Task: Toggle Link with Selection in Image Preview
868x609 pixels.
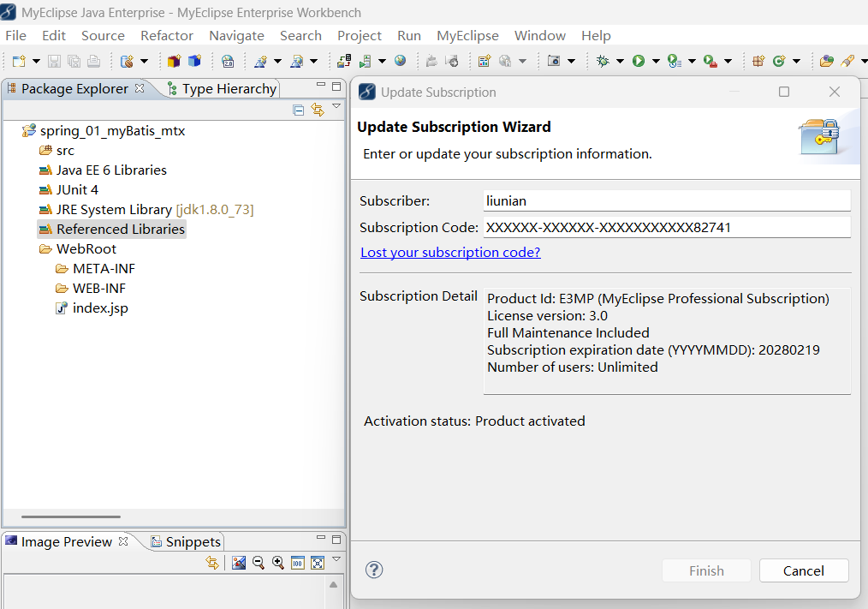Action: (212, 563)
